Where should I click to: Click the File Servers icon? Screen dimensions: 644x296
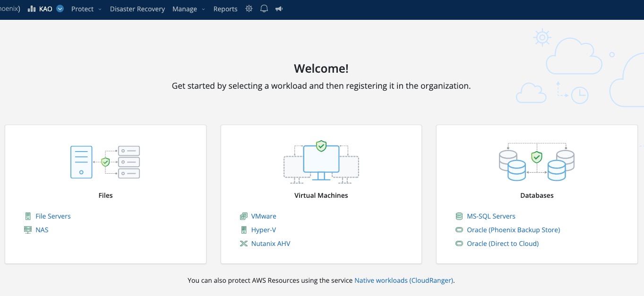point(28,216)
